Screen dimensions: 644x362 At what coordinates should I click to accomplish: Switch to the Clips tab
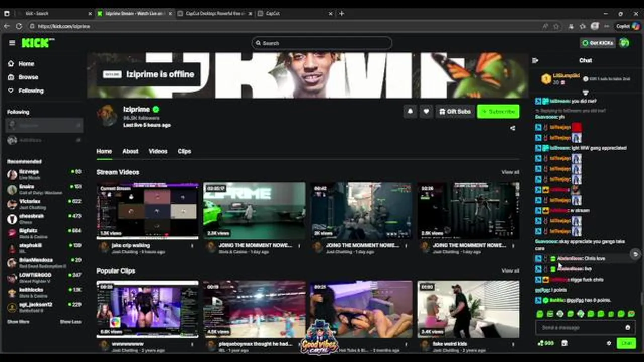(184, 151)
